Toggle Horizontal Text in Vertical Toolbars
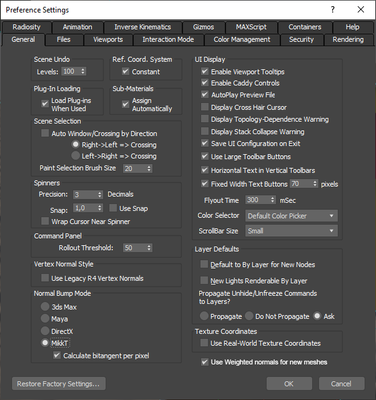 click(205, 170)
